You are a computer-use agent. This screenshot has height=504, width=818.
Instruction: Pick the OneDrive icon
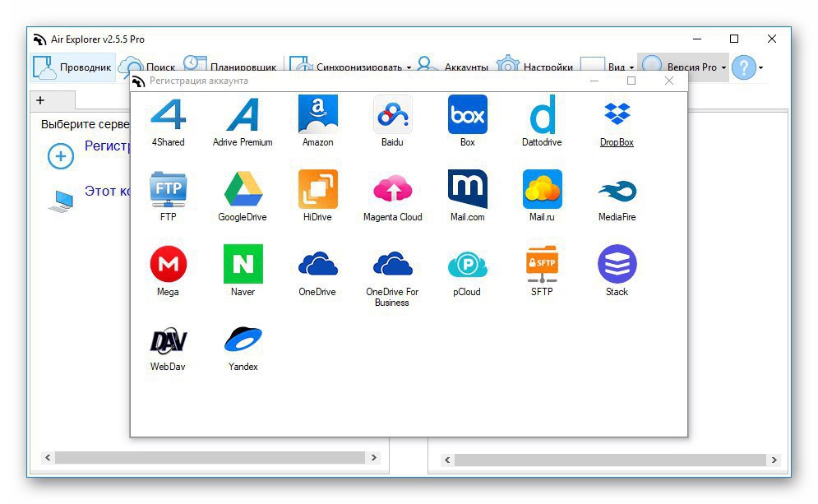click(317, 264)
